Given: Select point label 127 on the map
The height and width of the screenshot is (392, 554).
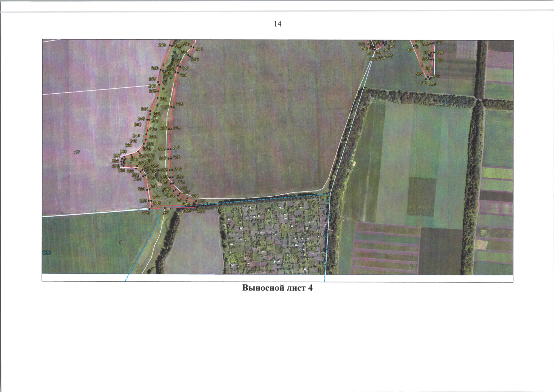Looking at the screenshot, I should pos(440,61).
